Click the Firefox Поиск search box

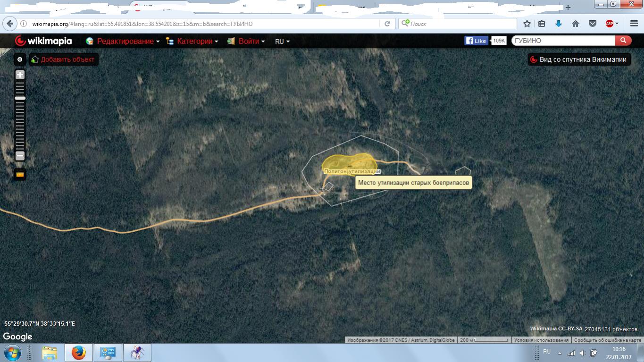[458, 24]
